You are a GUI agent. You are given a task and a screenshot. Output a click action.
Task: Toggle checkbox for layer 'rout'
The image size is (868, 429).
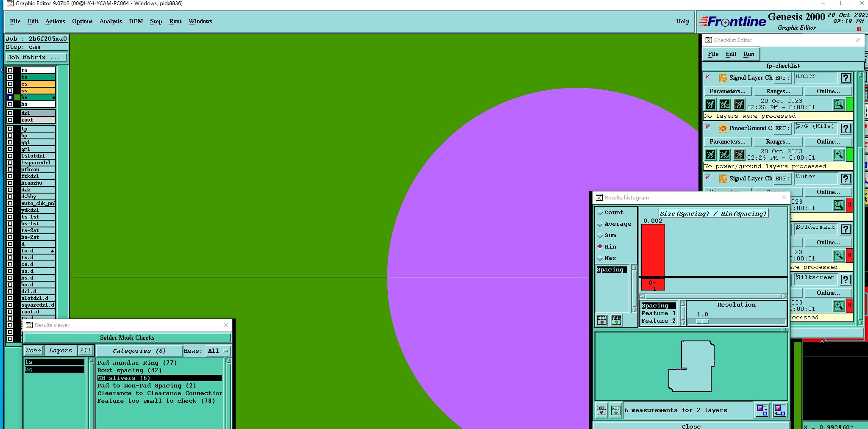10,120
